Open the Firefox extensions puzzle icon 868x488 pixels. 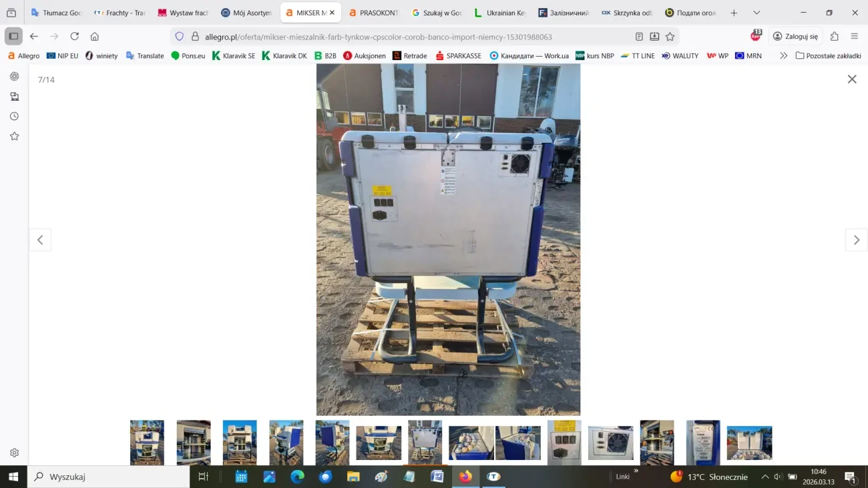coord(834,37)
